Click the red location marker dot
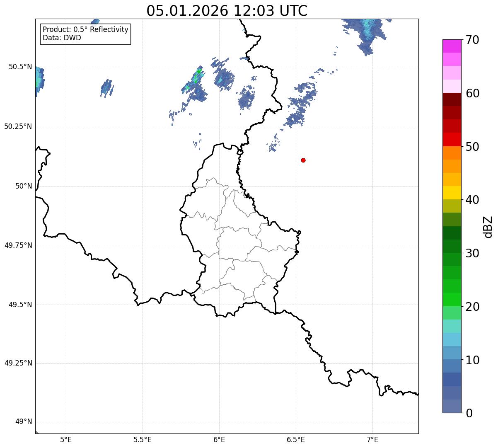The image size is (498, 448). pyautogui.click(x=303, y=160)
